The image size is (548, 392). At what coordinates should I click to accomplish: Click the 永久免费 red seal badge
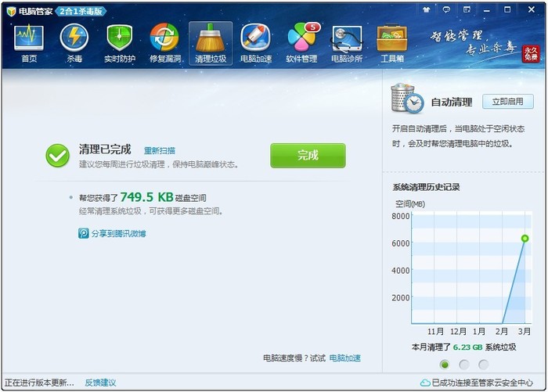pyautogui.click(x=531, y=54)
